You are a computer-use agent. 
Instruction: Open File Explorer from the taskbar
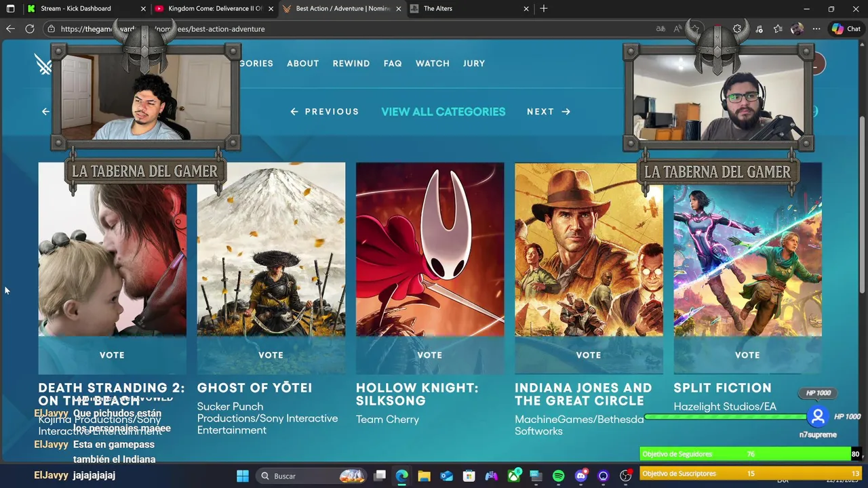coord(425,476)
